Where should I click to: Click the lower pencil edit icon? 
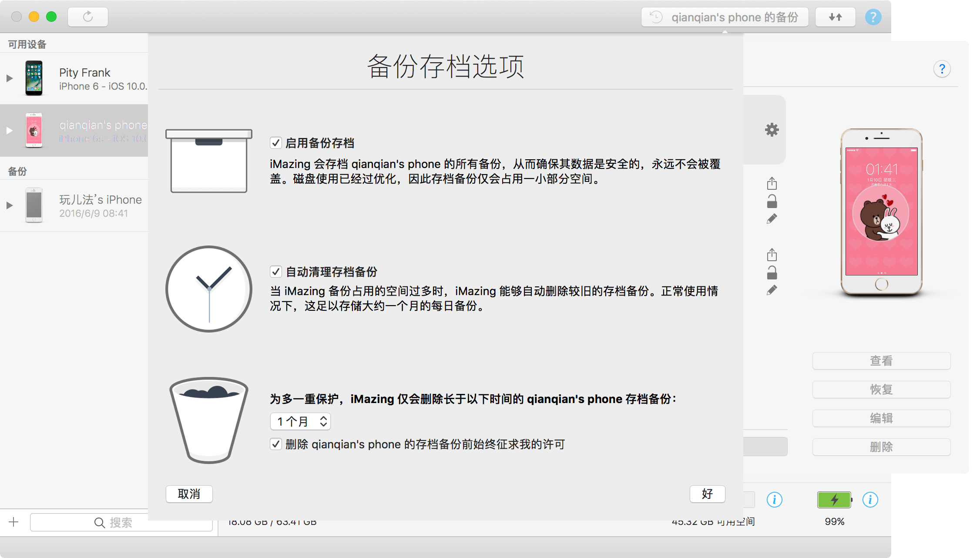pyautogui.click(x=772, y=290)
